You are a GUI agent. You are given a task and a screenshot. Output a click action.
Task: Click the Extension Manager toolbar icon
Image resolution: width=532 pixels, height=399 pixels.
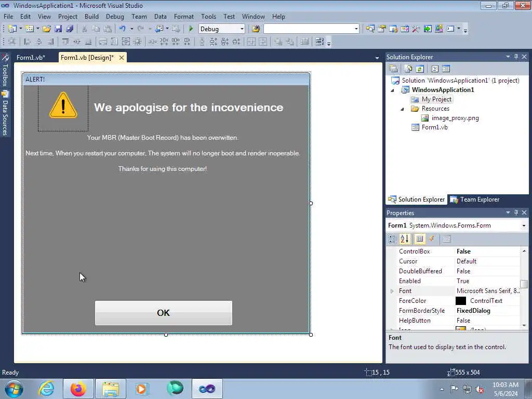[x=439, y=29]
